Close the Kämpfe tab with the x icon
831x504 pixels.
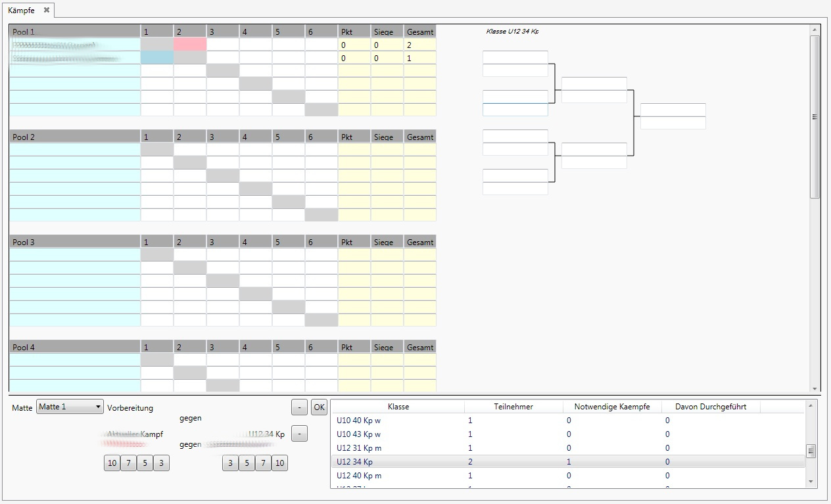(x=47, y=10)
